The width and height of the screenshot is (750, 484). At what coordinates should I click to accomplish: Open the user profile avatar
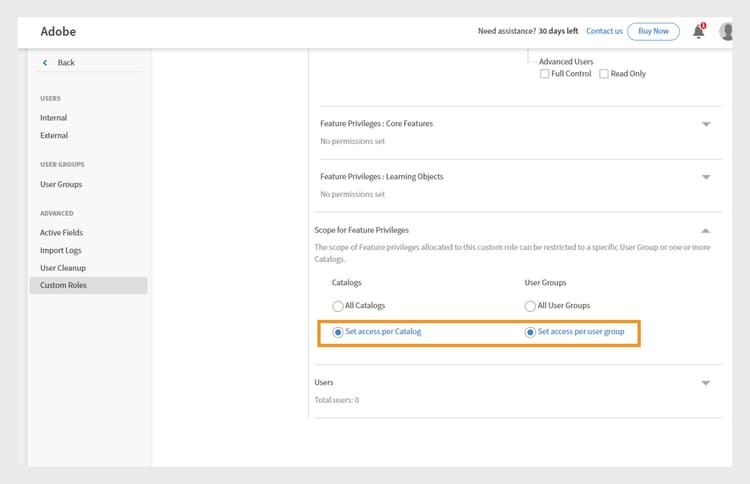click(x=727, y=32)
